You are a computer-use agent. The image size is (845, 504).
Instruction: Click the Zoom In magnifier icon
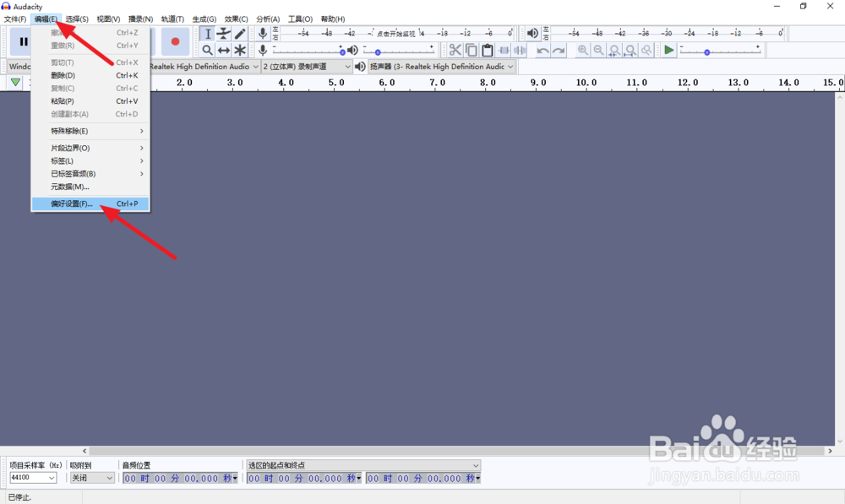click(582, 50)
